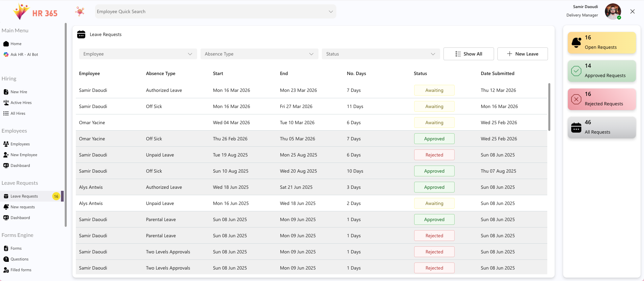Create a New Leave request
The image size is (644, 281).
(x=522, y=54)
